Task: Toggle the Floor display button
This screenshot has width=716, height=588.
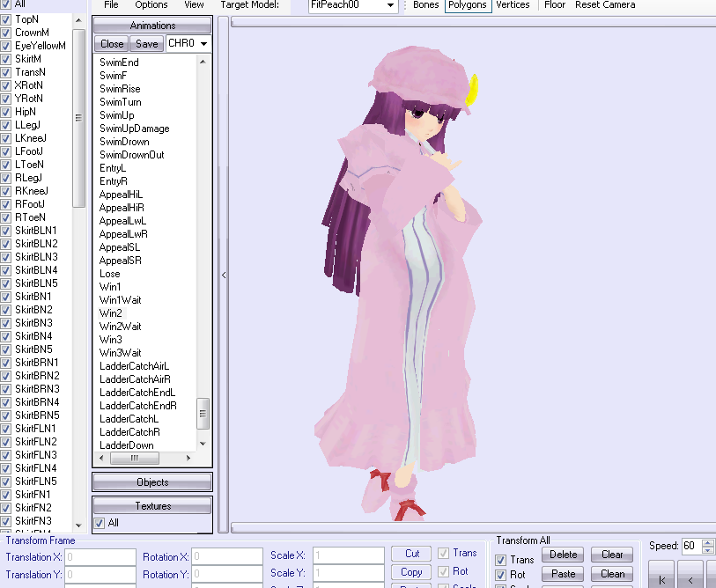Action: pyautogui.click(x=554, y=5)
